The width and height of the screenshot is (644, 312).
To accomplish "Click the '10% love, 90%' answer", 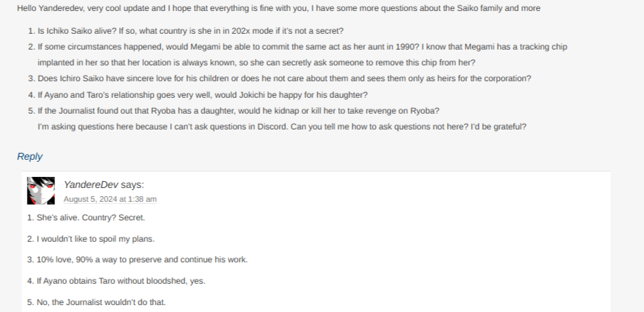I will click(138, 260).
